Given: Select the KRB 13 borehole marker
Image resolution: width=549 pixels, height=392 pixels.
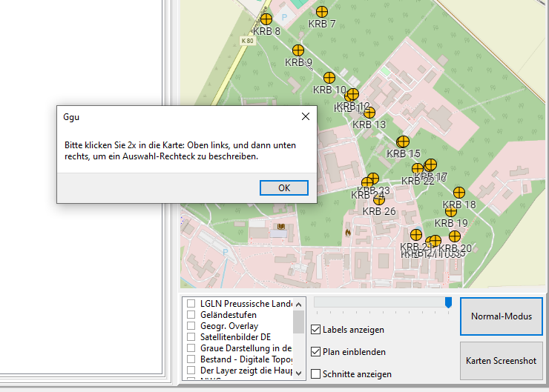Looking at the screenshot, I should (369, 113).
